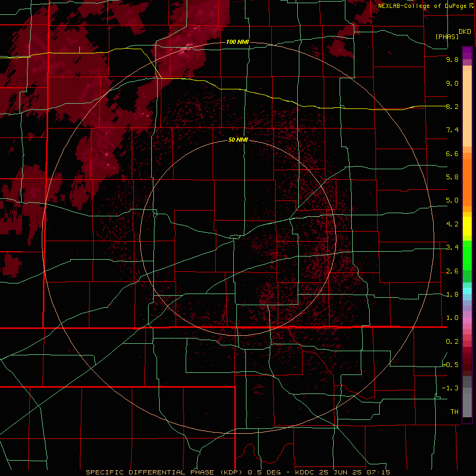Click the 5.8 value on the color scale
The width and height of the screenshot is (476, 476).
[452, 177]
